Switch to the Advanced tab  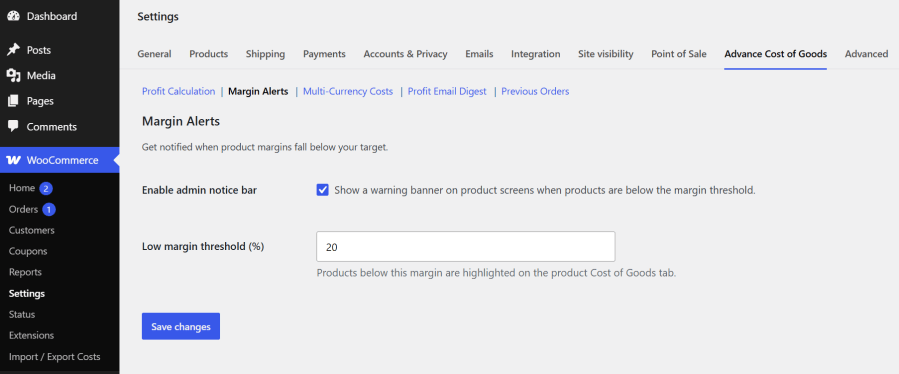pos(866,54)
